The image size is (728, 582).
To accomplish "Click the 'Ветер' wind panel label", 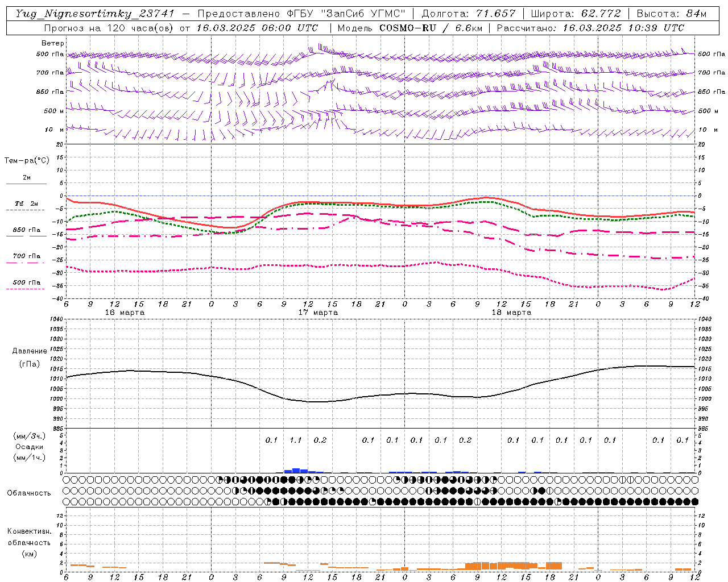I will click(x=53, y=43).
